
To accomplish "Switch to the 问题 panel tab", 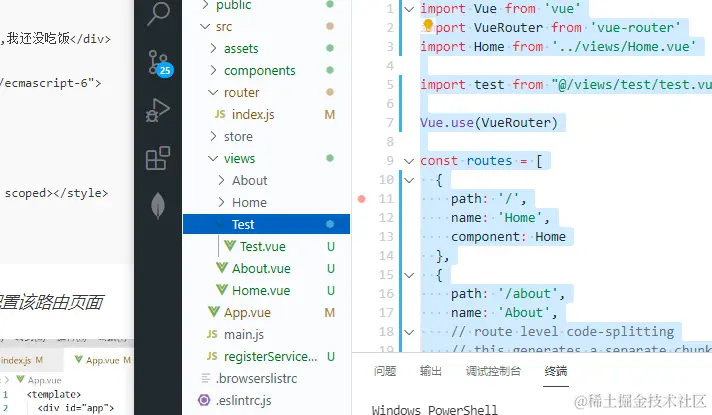I will click(x=385, y=371).
